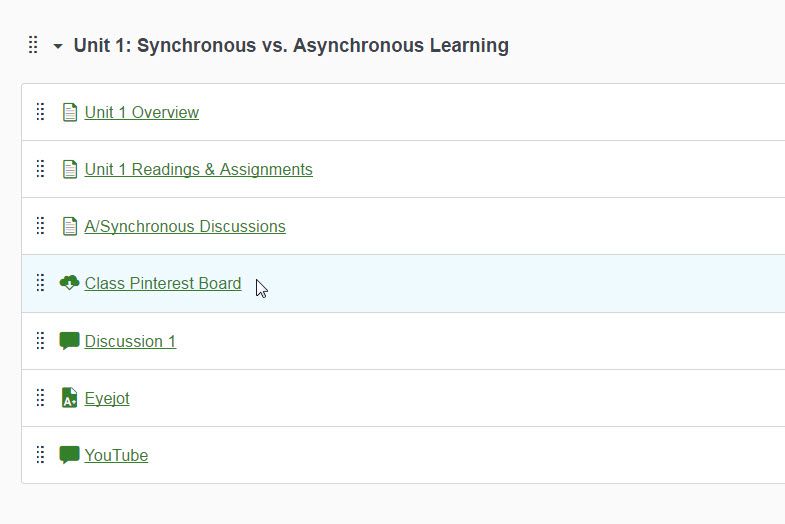Click the drag handle for the Class Pinterest Board row

(x=40, y=283)
